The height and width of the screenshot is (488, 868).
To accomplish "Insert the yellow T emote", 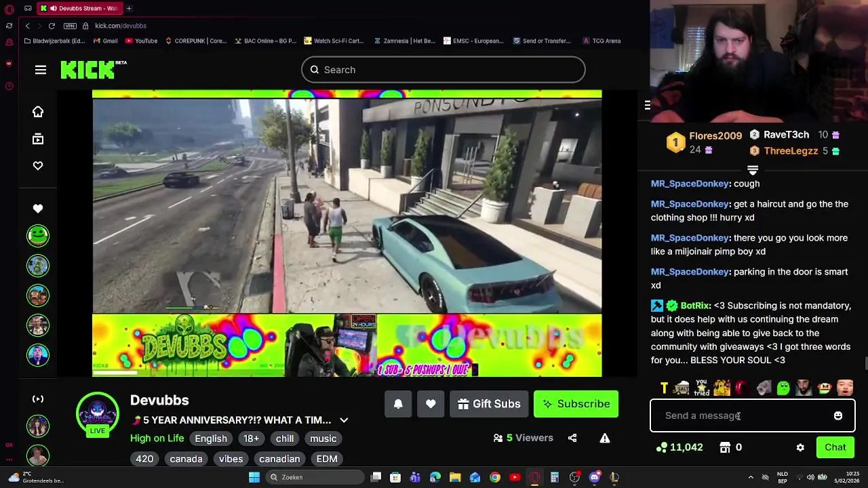I will [x=664, y=388].
